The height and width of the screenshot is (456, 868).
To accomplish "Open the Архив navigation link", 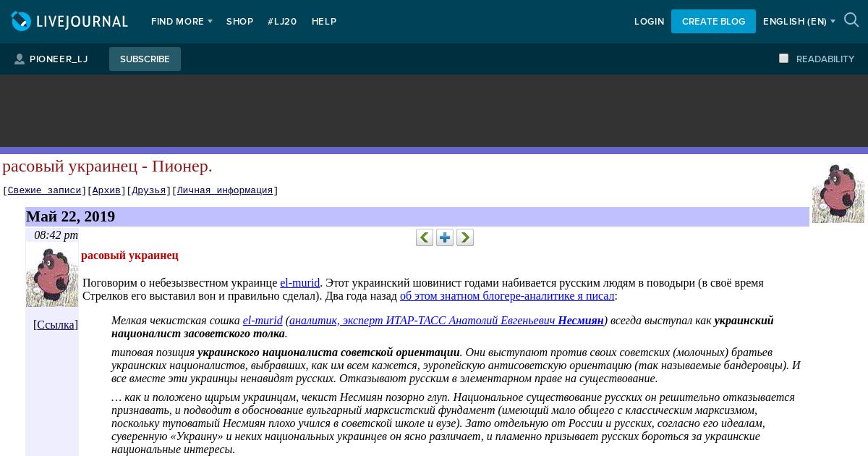I will [x=106, y=190].
